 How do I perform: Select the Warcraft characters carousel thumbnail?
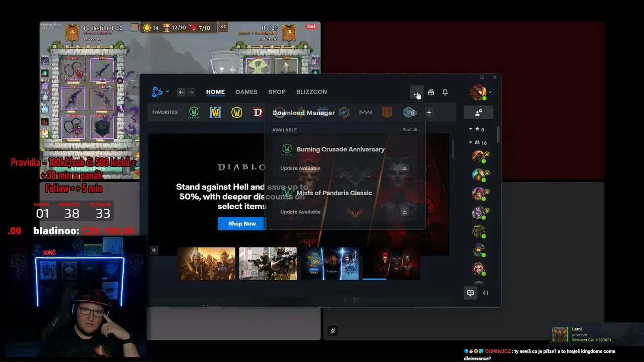click(x=206, y=263)
